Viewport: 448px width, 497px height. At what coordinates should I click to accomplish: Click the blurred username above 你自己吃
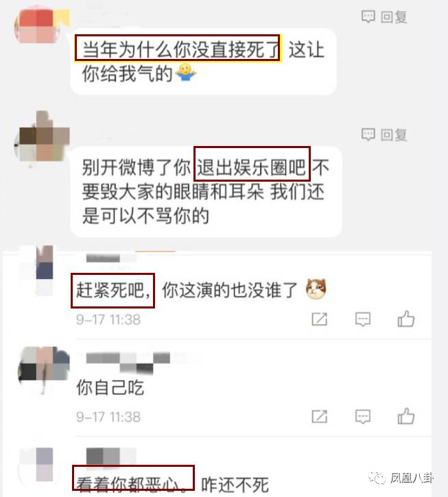click(128, 362)
